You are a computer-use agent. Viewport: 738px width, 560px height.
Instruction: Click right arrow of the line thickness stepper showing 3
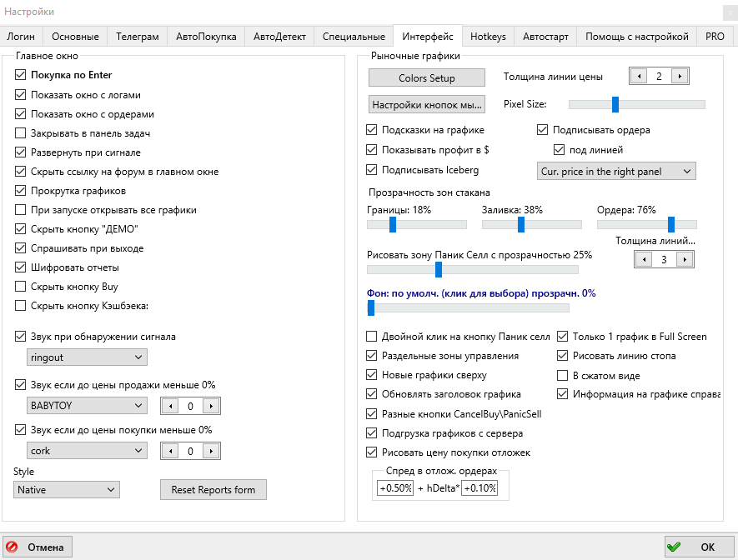point(685,259)
